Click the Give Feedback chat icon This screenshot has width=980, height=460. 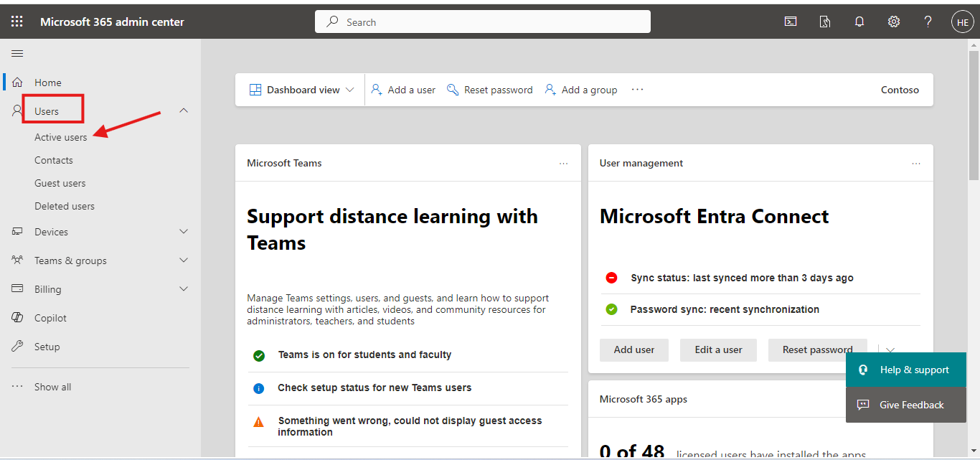click(x=863, y=405)
